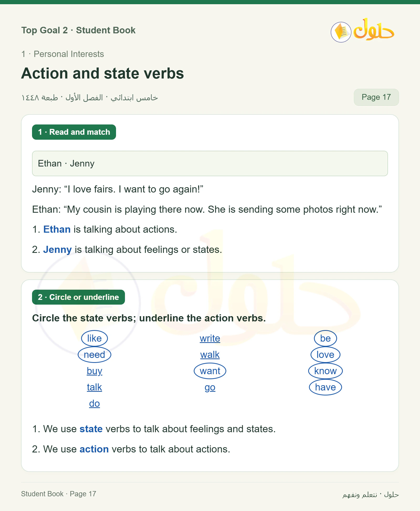Click the circled word know
The width and height of the screenshot is (420, 511).
[325, 371]
